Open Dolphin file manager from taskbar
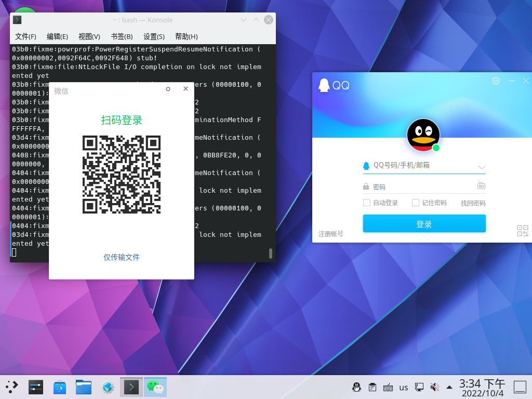532x399 pixels. pos(84,387)
